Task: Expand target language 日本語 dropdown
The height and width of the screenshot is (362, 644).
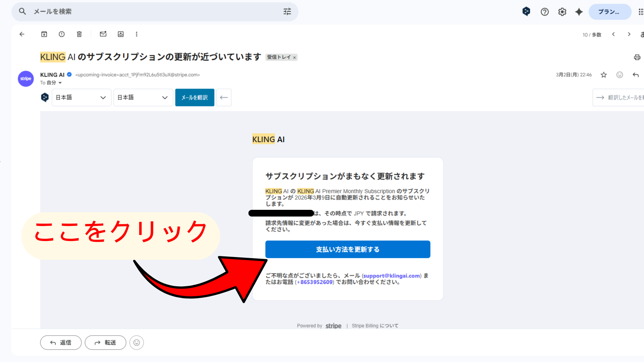Action: (x=143, y=98)
